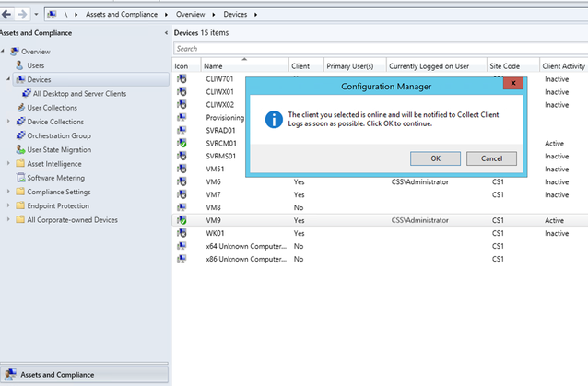Sort by Currently Logged on User column

click(x=437, y=66)
